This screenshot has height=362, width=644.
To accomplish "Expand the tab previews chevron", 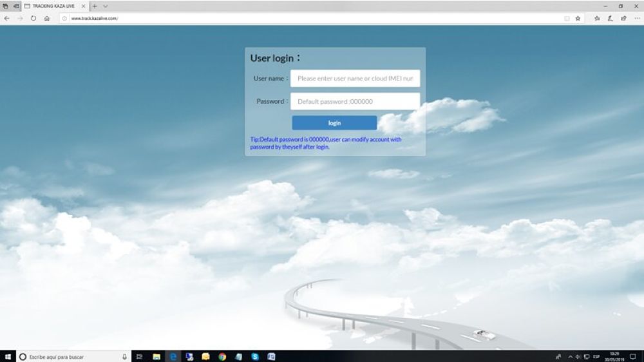I will click(106, 6).
